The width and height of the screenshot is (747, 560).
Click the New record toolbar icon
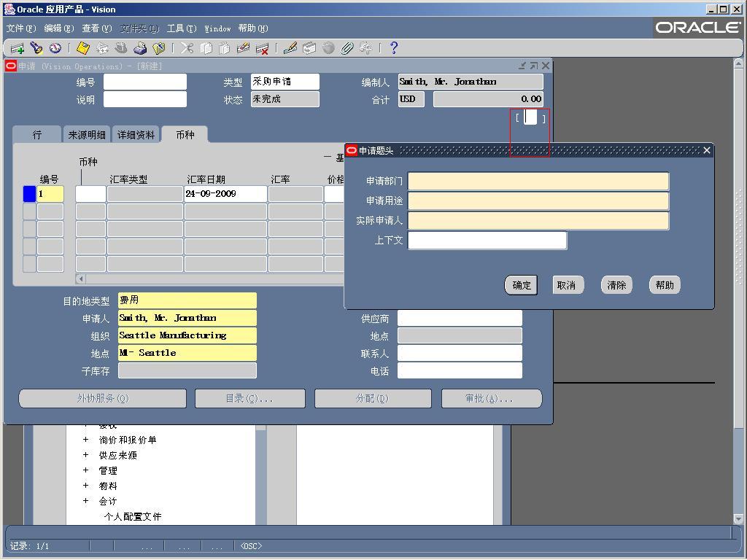pyautogui.click(x=18, y=48)
